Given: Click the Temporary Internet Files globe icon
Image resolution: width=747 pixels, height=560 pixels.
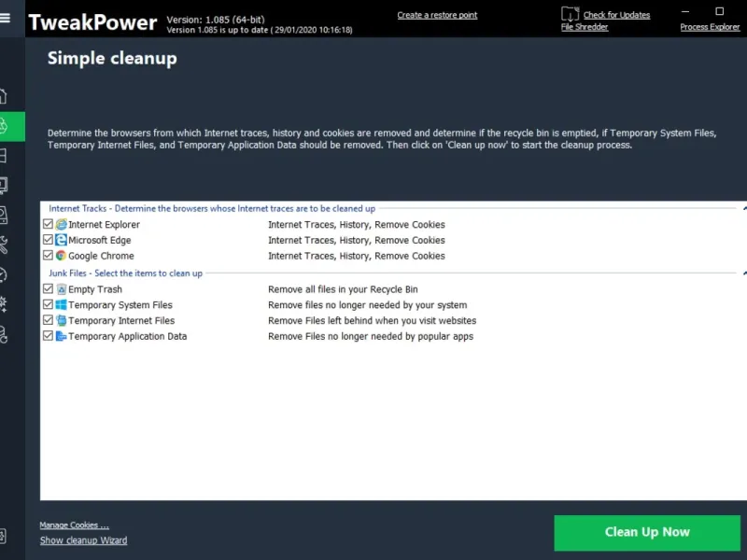Looking at the screenshot, I should click(x=61, y=320).
